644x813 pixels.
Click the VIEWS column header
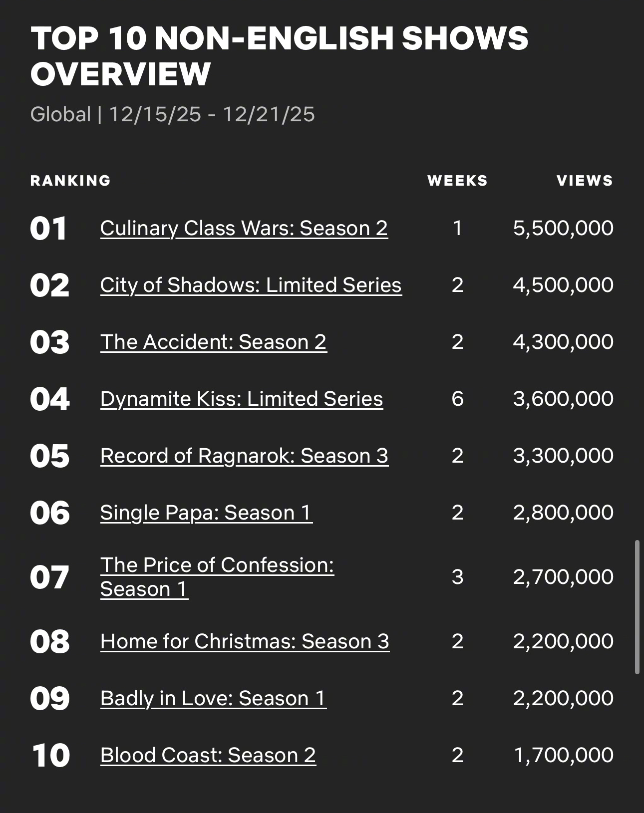click(585, 181)
